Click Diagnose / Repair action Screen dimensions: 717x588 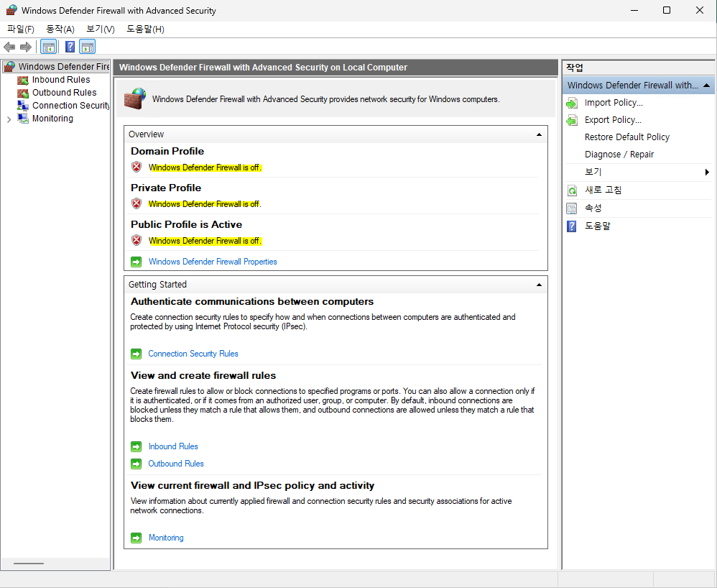click(619, 155)
